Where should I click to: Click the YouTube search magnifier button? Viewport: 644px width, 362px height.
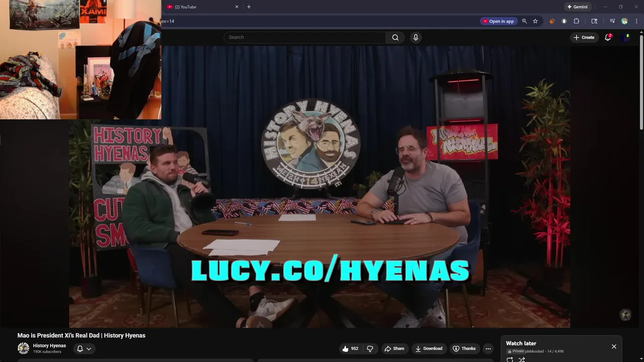tap(395, 37)
